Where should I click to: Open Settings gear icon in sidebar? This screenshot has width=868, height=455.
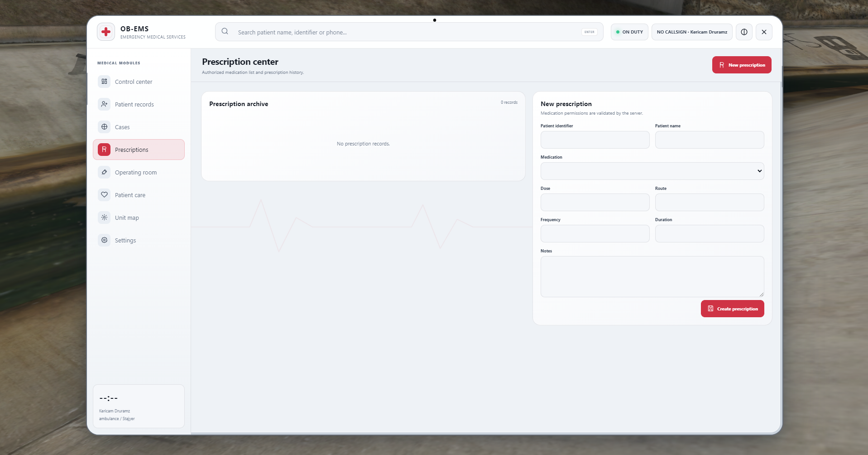point(104,240)
